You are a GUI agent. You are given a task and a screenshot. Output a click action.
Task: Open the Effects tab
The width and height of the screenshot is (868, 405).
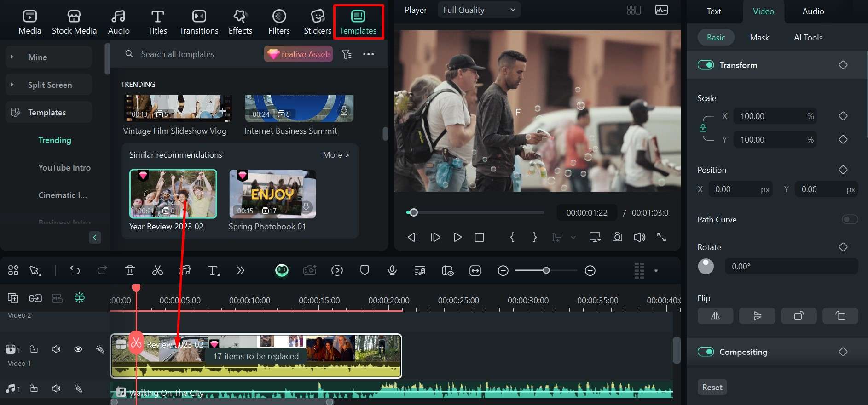(x=240, y=22)
